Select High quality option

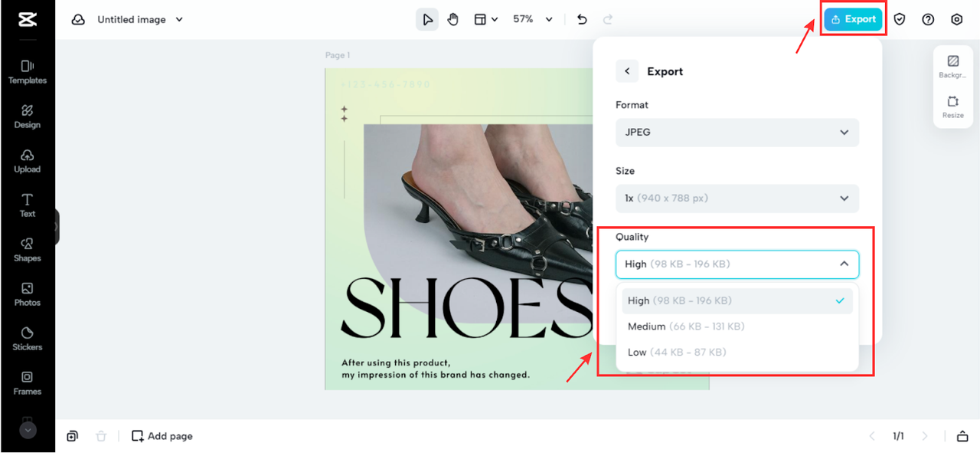[737, 300]
